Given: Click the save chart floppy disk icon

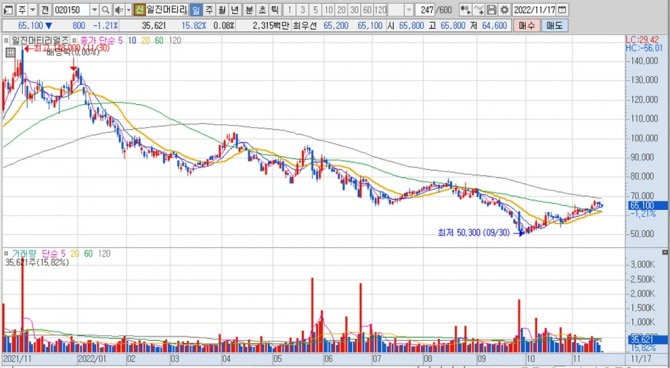Looking at the screenshot, I should (492, 10).
